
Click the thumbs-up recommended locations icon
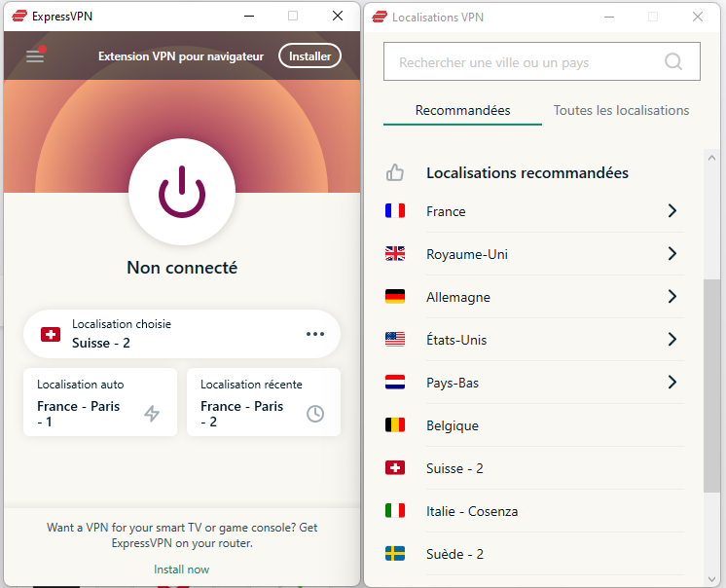(395, 172)
